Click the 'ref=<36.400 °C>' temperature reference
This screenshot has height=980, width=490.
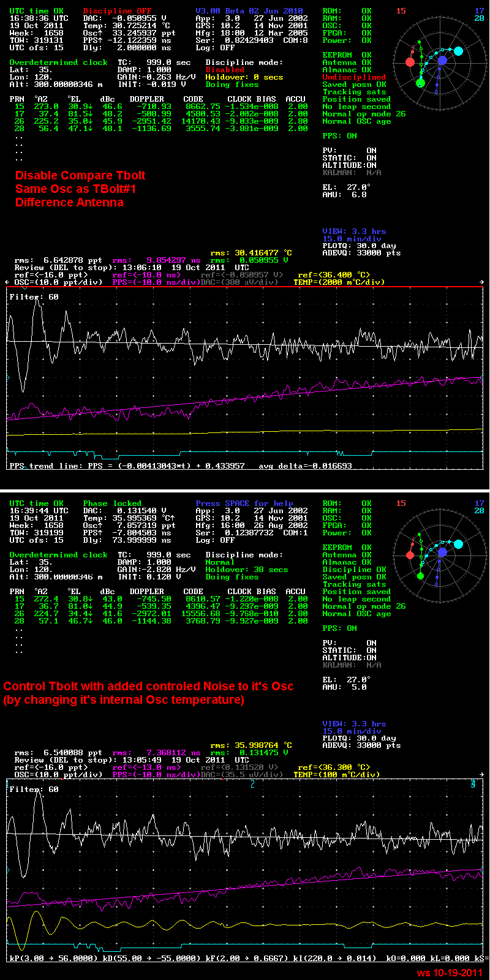tap(334, 275)
